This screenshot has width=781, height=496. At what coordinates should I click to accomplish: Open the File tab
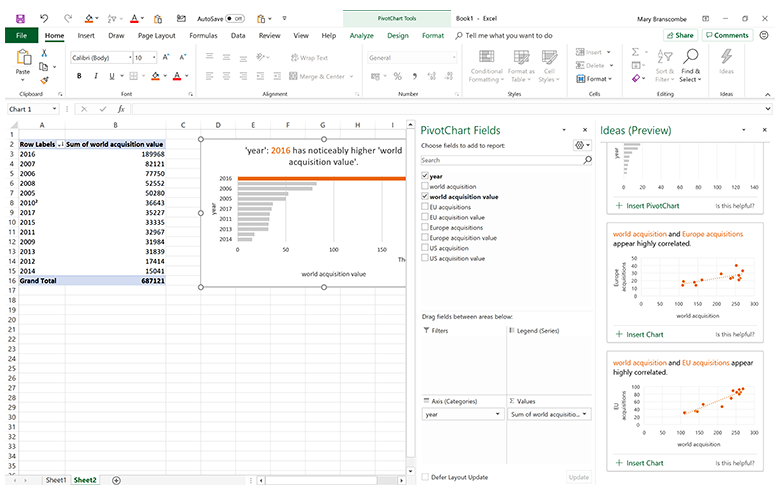[21, 35]
